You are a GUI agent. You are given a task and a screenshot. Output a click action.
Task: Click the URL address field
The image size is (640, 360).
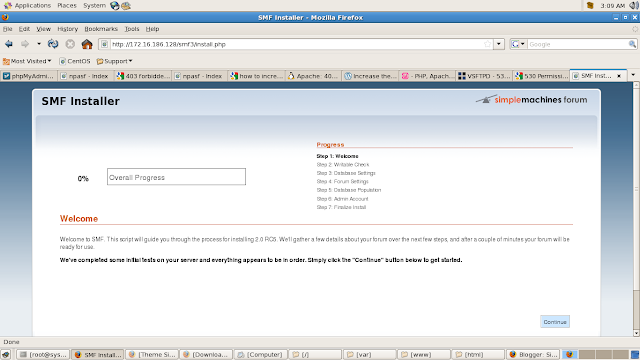297,44
